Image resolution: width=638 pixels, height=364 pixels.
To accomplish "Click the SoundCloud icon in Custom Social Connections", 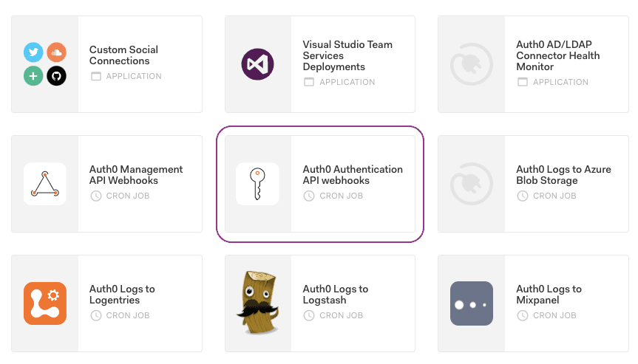I will click(57, 52).
